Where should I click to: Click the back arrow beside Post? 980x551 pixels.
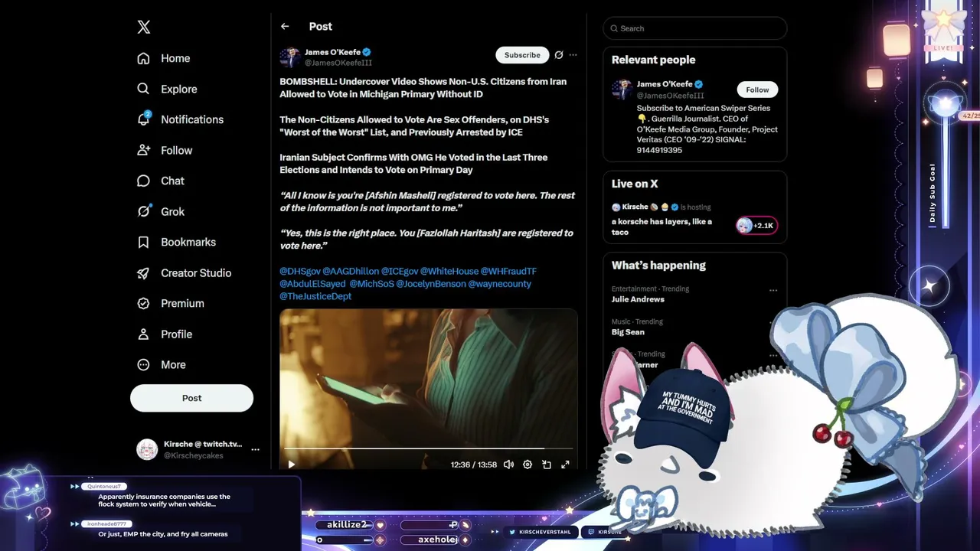pyautogui.click(x=285, y=26)
